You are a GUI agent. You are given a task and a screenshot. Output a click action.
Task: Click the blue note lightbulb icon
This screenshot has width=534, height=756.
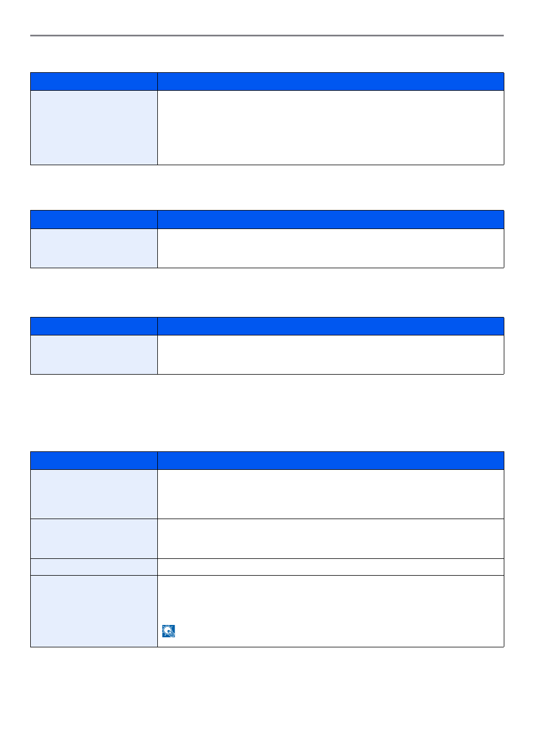click(x=168, y=631)
